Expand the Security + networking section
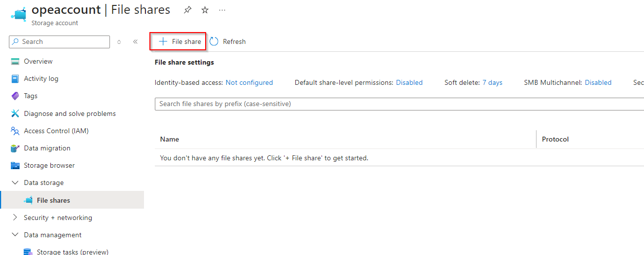644x255 pixels. (15, 218)
